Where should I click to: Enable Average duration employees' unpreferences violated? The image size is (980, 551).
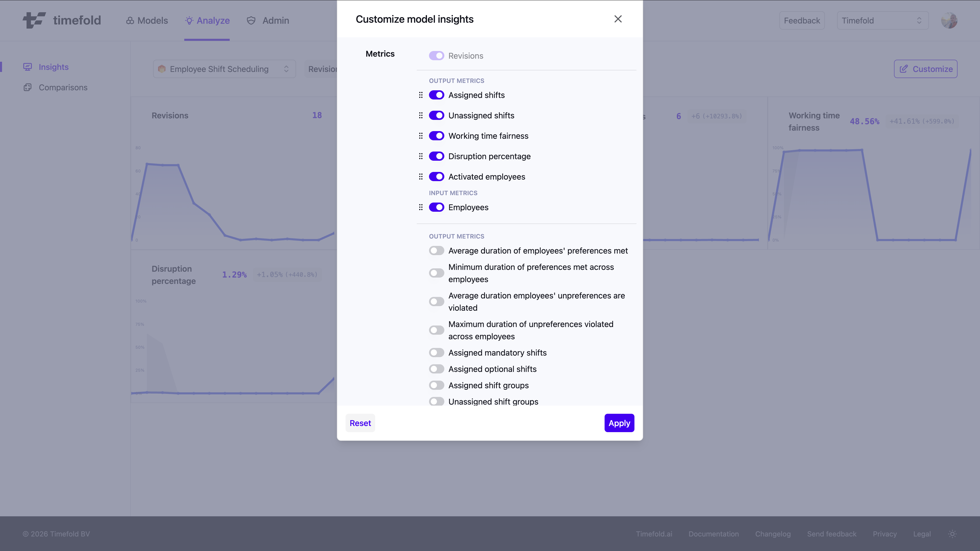click(x=436, y=302)
